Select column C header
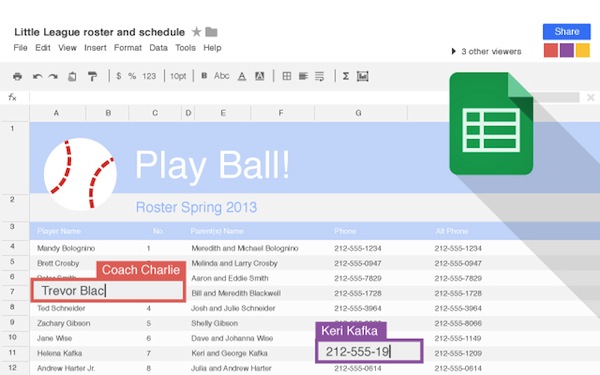 [x=155, y=113]
